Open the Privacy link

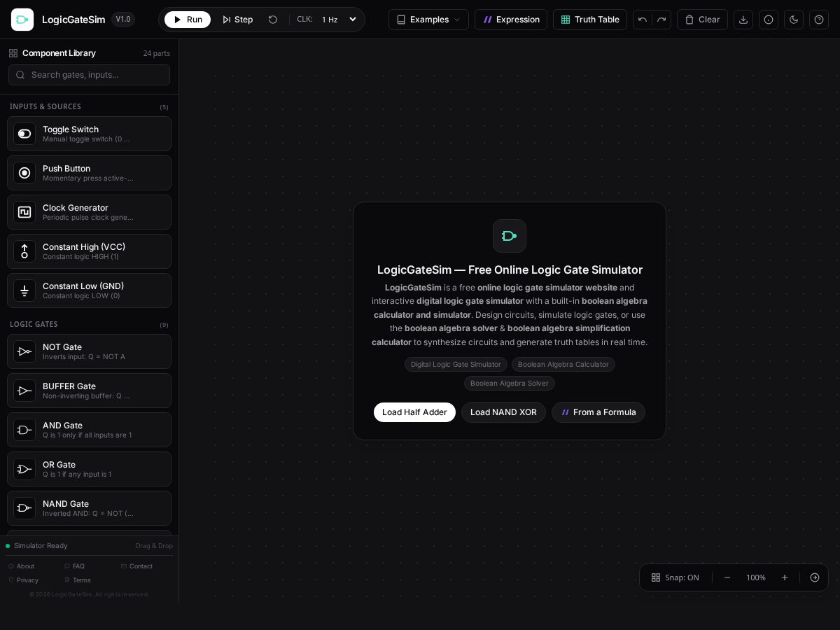(x=24, y=580)
